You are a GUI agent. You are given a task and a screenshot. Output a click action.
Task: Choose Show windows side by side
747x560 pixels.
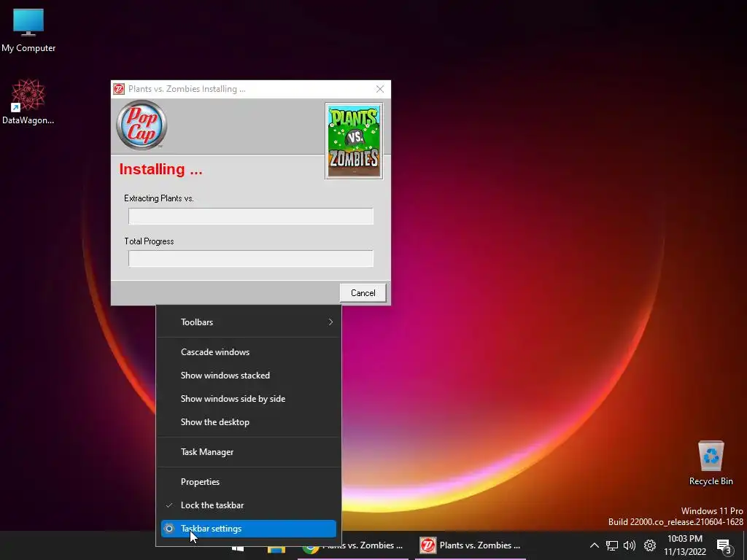click(x=249, y=399)
